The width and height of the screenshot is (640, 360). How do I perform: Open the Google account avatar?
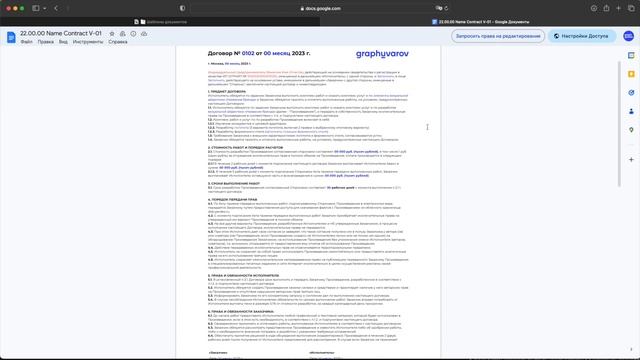pyautogui.click(x=629, y=36)
